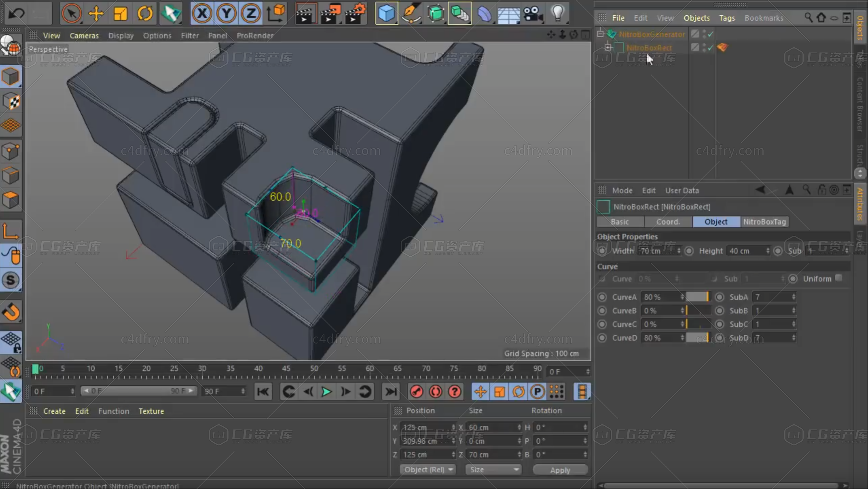Click the Apply button
The height and width of the screenshot is (489, 868).
(560, 470)
